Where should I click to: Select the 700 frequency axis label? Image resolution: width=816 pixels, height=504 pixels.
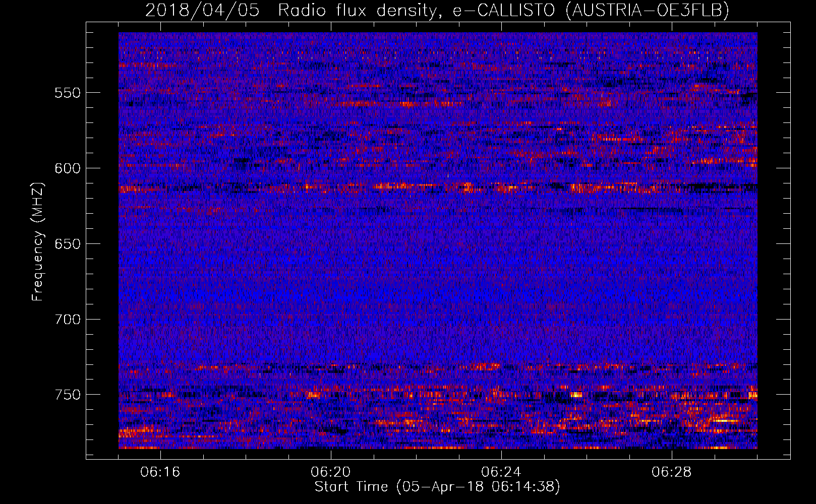[x=68, y=320]
